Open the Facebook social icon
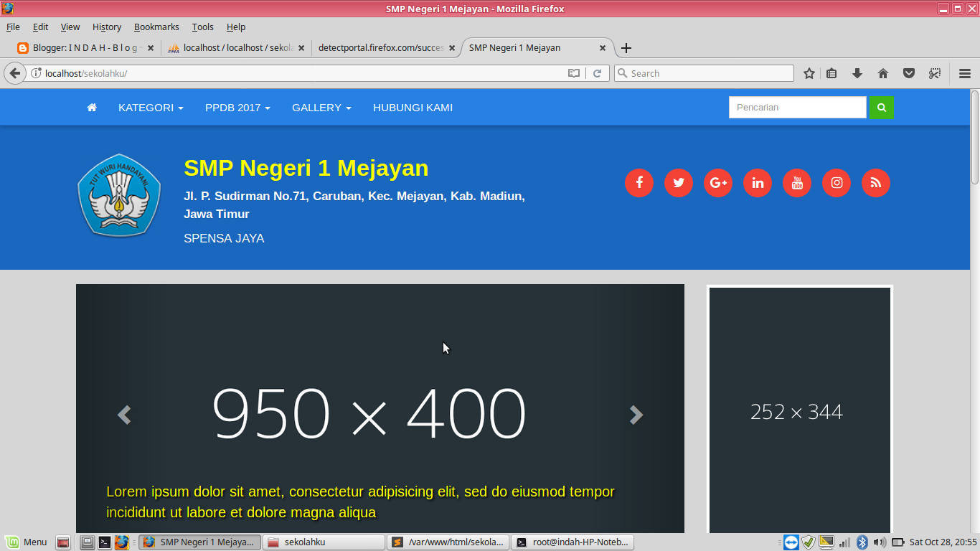 coord(639,183)
